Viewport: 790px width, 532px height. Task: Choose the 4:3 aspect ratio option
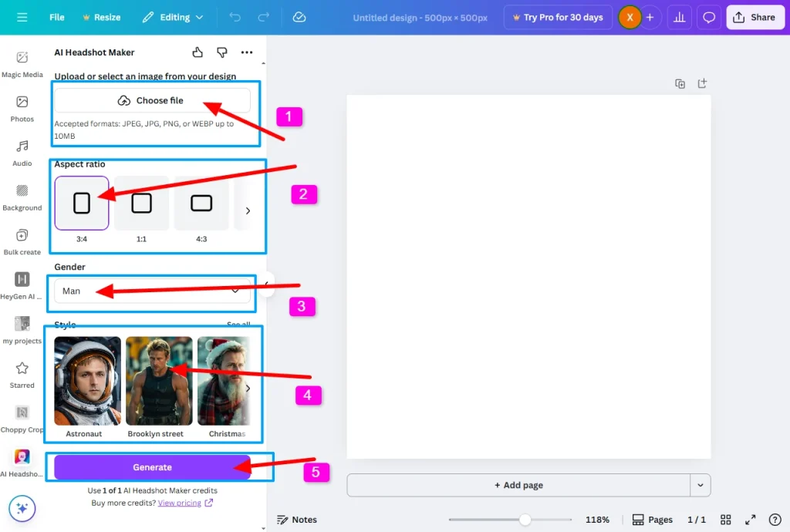[201, 204]
